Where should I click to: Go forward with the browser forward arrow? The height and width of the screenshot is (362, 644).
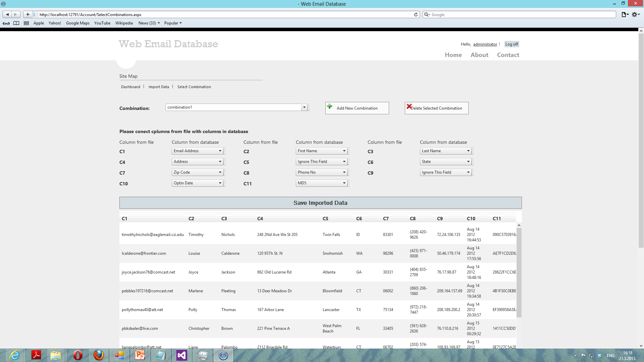coord(15,14)
